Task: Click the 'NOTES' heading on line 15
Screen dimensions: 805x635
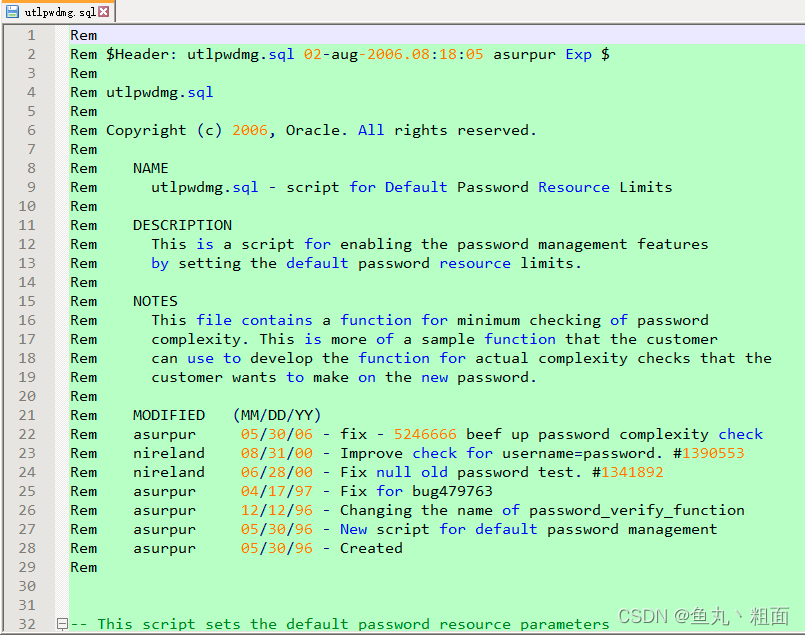Action: pyautogui.click(x=155, y=301)
